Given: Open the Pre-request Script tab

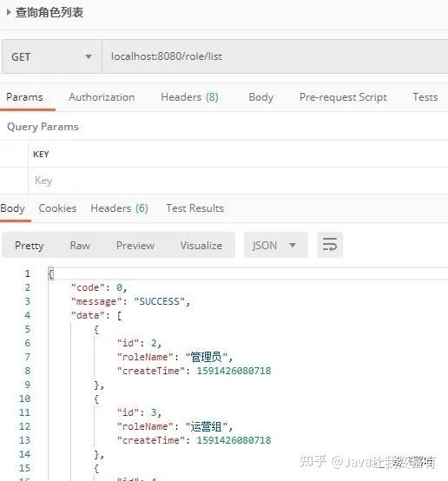Looking at the screenshot, I should point(343,97).
